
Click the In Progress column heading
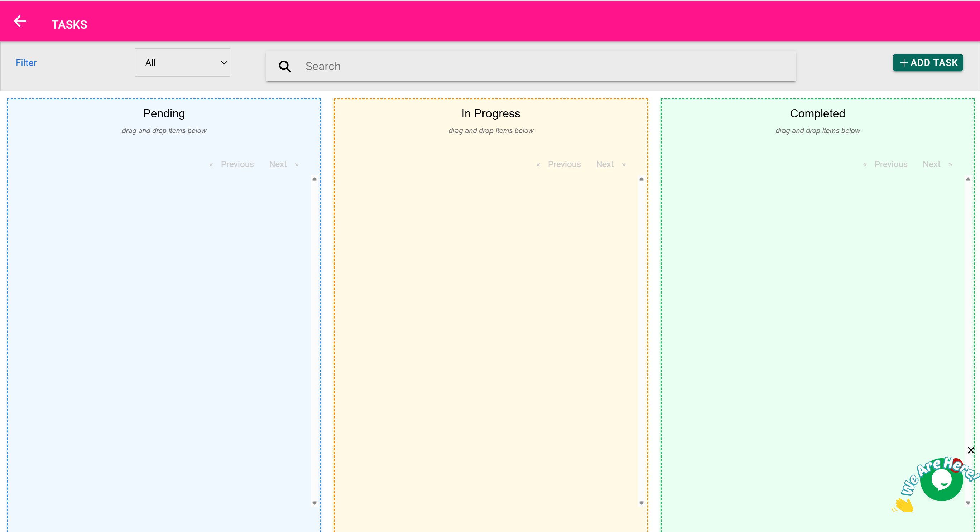pos(491,113)
